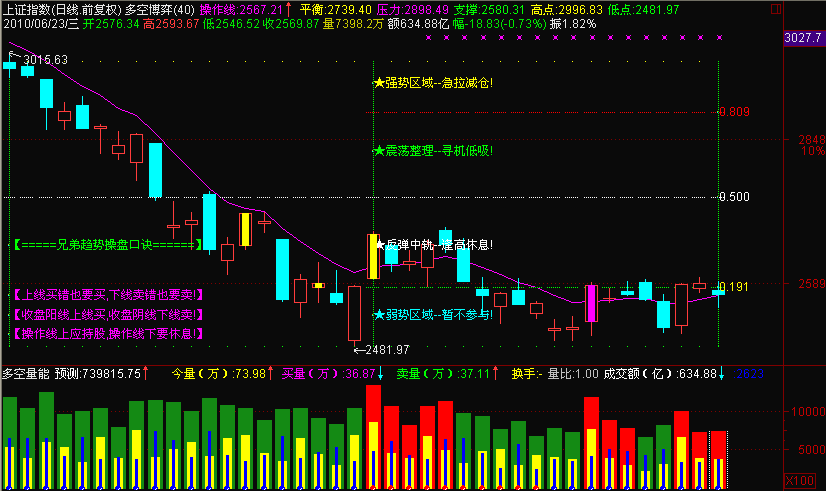Click the high price 高2593.67
826x491 pixels.
click(x=171, y=24)
